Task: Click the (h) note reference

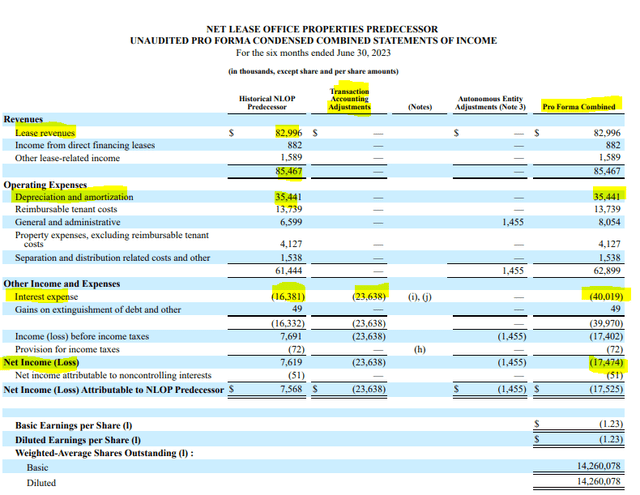Action: [x=418, y=349]
